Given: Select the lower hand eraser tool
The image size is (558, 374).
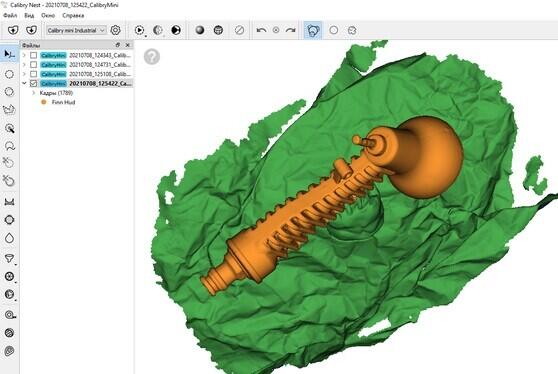Looking at the screenshot, I should coord(9,181).
